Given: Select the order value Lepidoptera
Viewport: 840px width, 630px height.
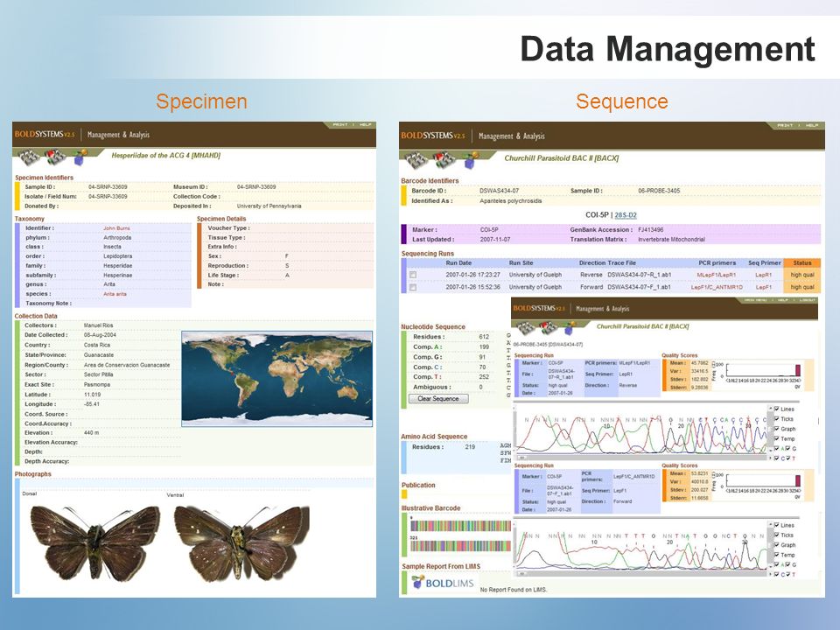Looking at the screenshot, I should (x=117, y=256).
